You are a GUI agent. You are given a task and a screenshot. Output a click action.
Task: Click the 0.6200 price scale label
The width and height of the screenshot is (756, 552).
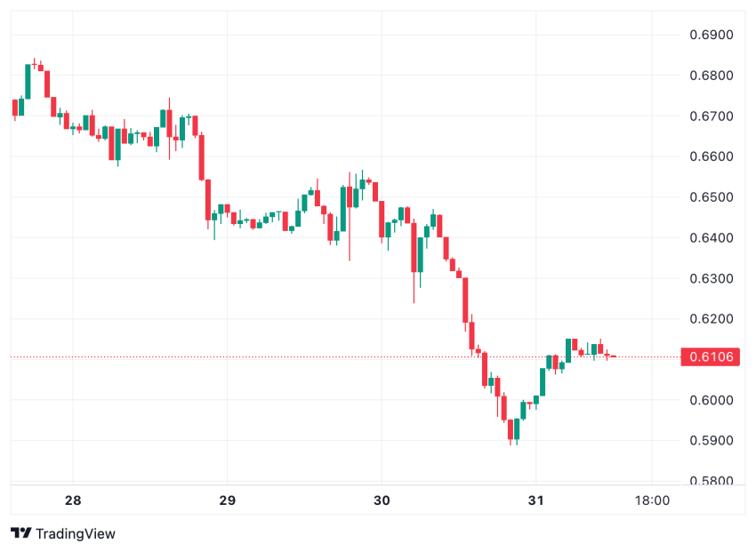coord(712,319)
